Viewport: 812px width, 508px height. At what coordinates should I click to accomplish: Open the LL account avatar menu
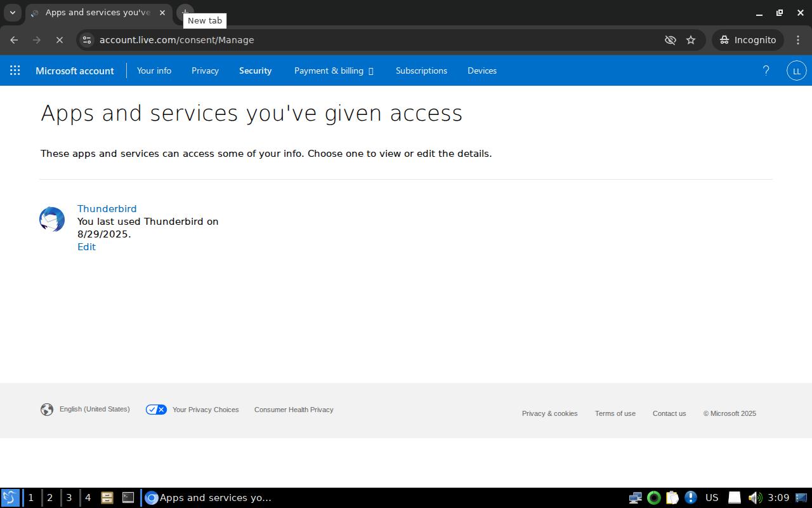[x=797, y=70]
